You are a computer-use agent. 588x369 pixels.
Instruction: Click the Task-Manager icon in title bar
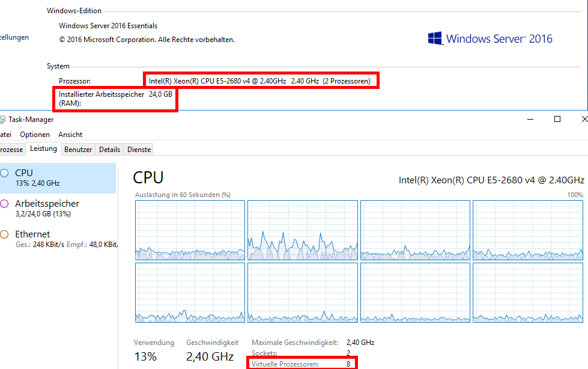tap(3, 120)
